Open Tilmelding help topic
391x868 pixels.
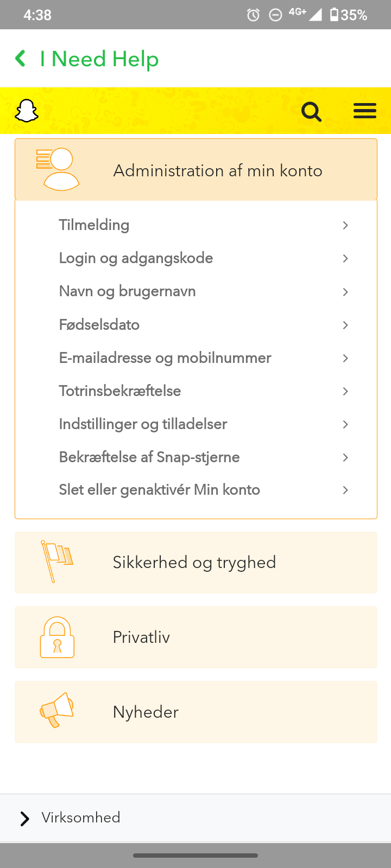[94, 225]
